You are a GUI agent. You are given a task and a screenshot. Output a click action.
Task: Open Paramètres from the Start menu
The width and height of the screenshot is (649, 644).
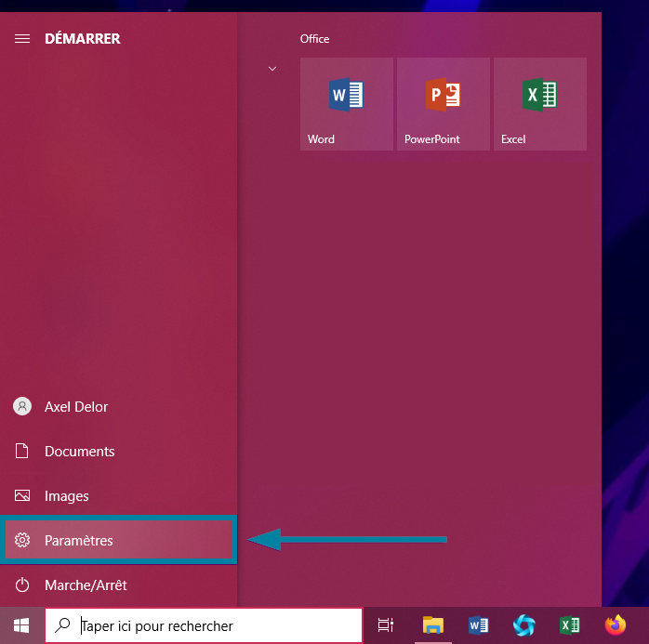tap(118, 540)
